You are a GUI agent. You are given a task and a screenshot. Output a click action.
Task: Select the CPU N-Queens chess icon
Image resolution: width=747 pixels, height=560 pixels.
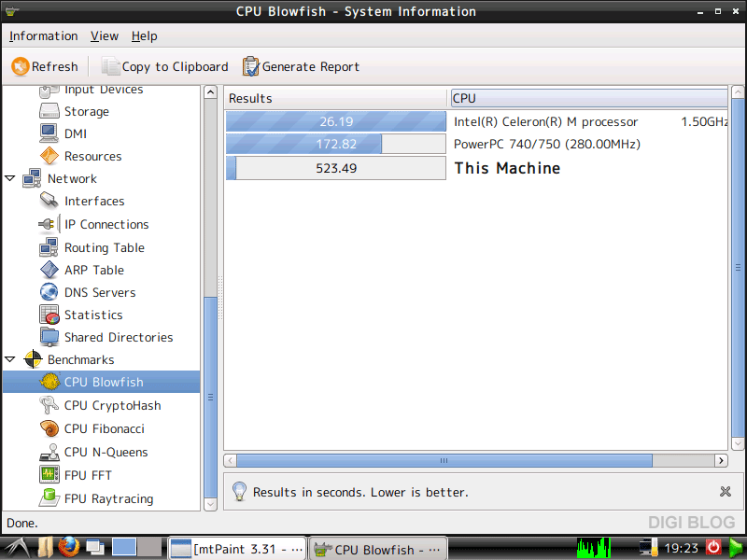tap(49, 452)
